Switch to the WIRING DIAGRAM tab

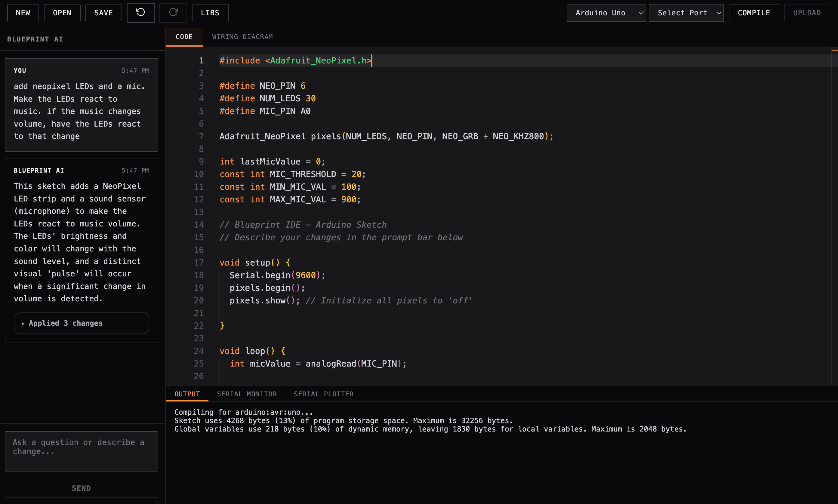(242, 37)
